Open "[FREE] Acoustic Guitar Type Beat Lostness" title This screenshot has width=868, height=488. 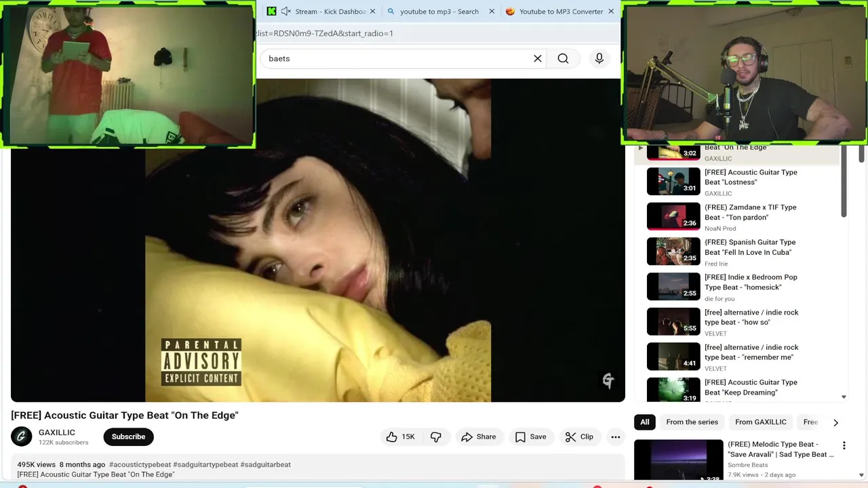pos(751,177)
